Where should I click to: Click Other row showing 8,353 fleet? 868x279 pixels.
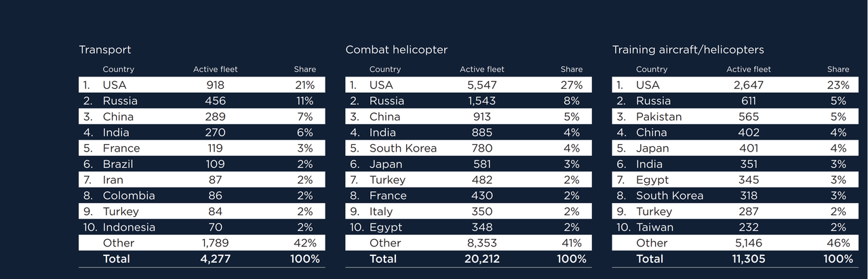tap(469, 242)
